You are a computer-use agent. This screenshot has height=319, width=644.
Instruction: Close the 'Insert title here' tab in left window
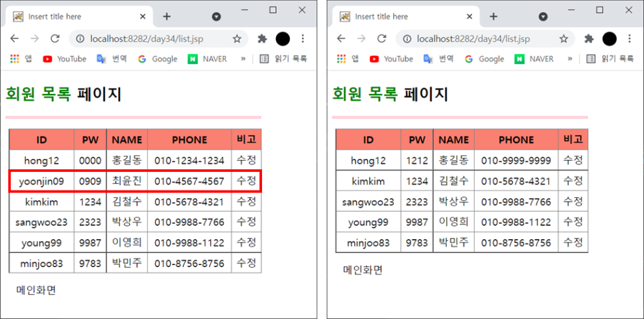coord(143,17)
